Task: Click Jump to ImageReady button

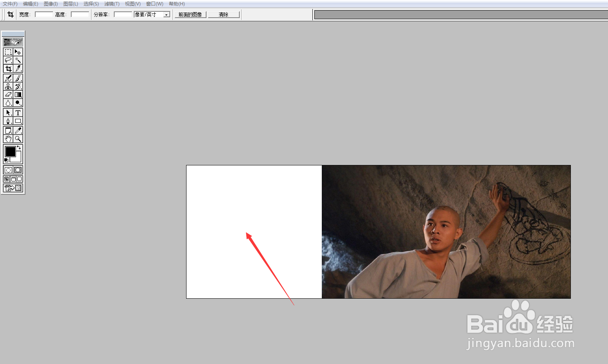Action: pos(13,188)
